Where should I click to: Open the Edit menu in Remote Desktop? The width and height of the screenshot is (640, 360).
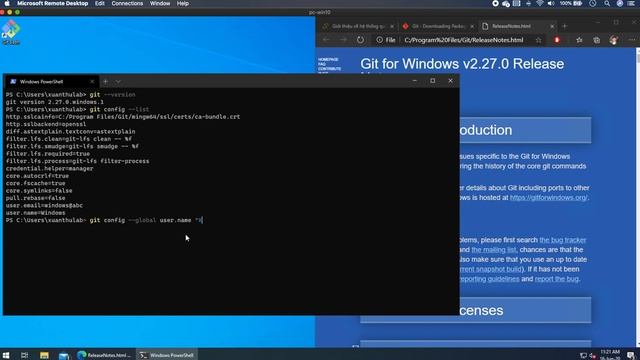click(100, 3)
